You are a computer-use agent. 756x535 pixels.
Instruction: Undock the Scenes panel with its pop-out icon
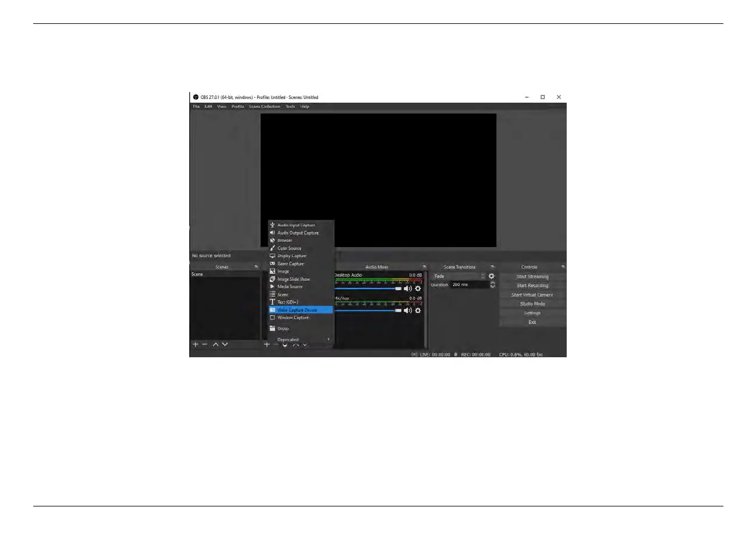[256, 267]
